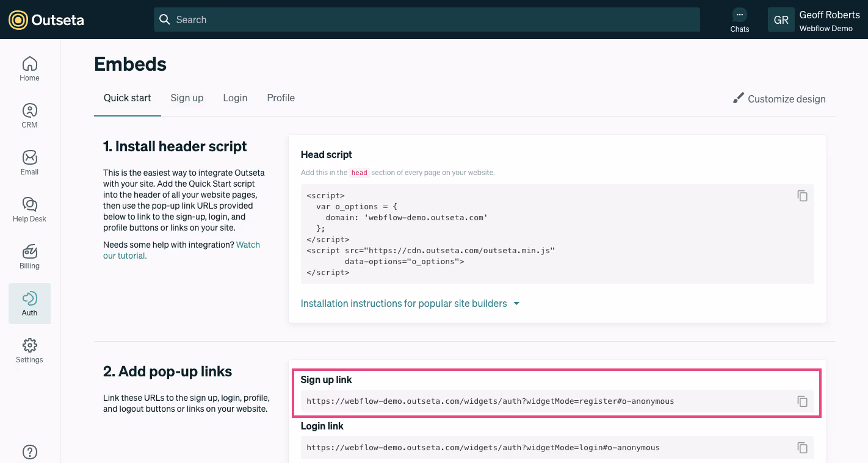This screenshot has height=463, width=868.
Task: Click the Webflow Demo account label
Action: pos(826,29)
